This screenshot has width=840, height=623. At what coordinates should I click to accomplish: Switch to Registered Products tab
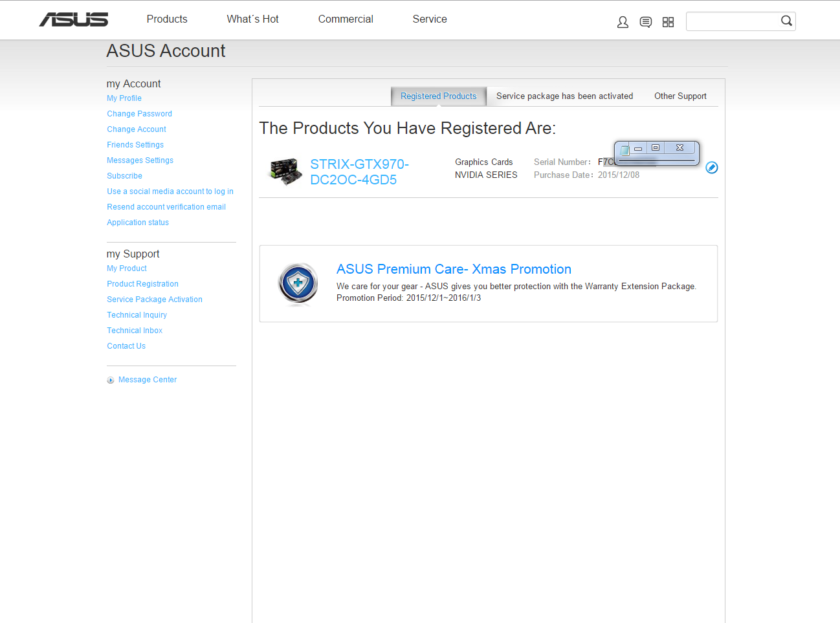click(439, 96)
